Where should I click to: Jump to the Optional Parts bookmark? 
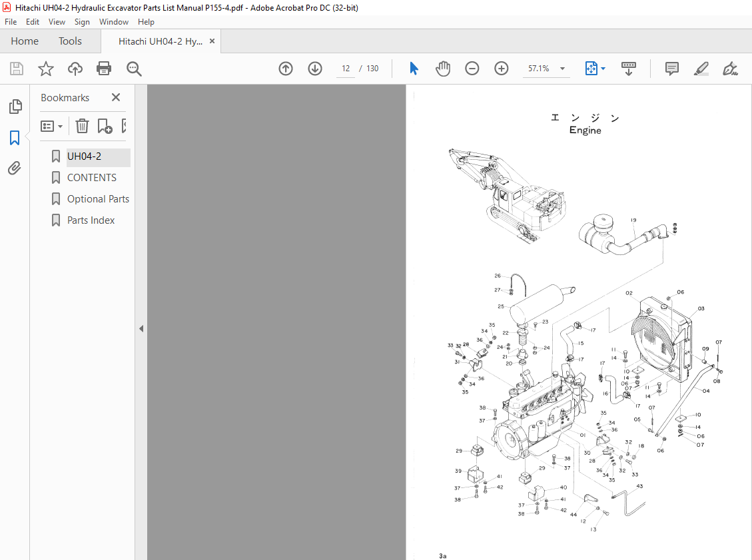pos(98,199)
